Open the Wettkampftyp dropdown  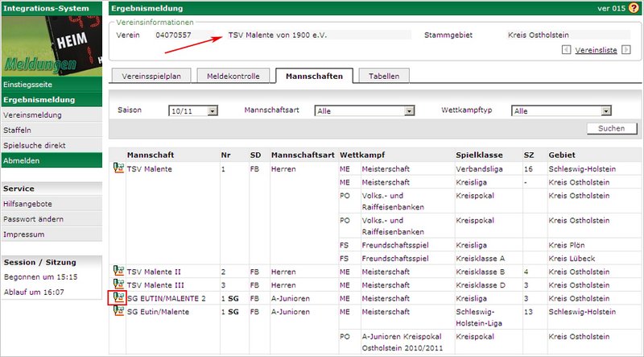[x=605, y=111]
